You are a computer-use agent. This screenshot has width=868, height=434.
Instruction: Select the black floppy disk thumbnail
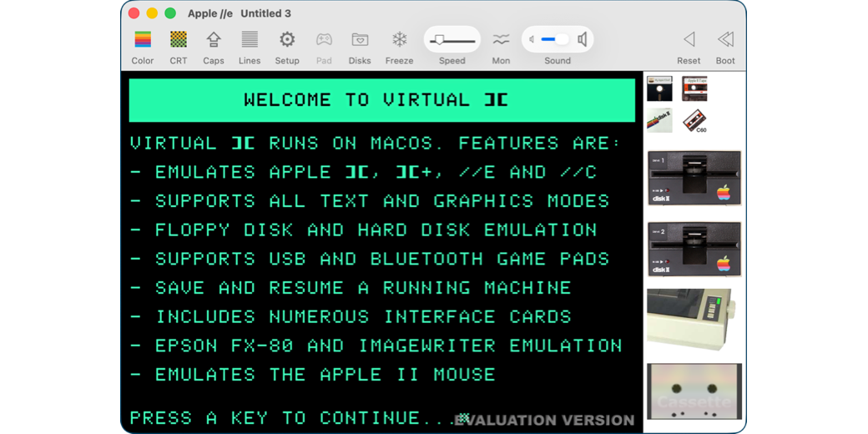click(659, 88)
